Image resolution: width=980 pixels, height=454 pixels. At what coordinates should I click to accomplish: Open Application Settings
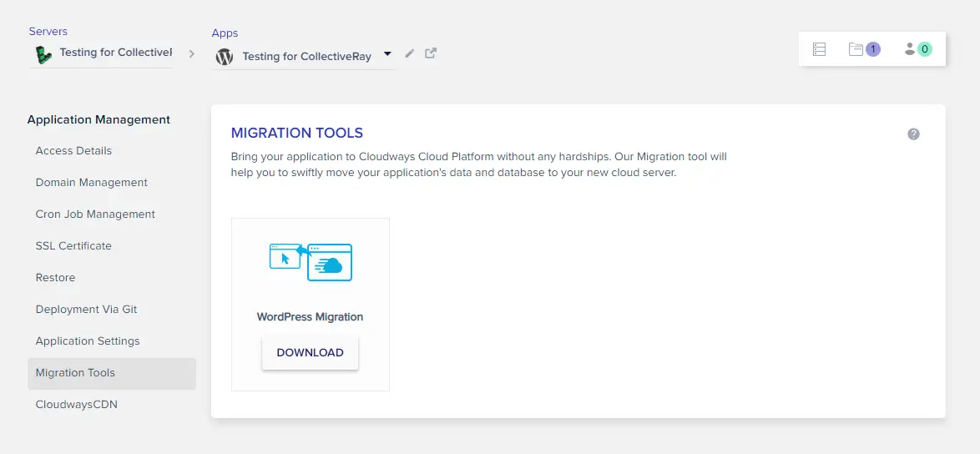(x=88, y=341)
